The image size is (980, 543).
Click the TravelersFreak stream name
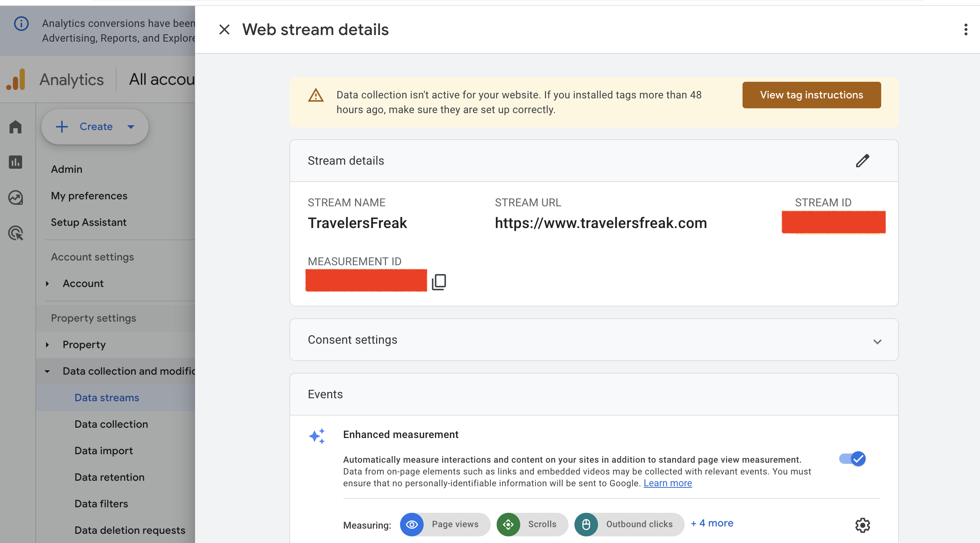pyautogui.click(x=357, y=223)
